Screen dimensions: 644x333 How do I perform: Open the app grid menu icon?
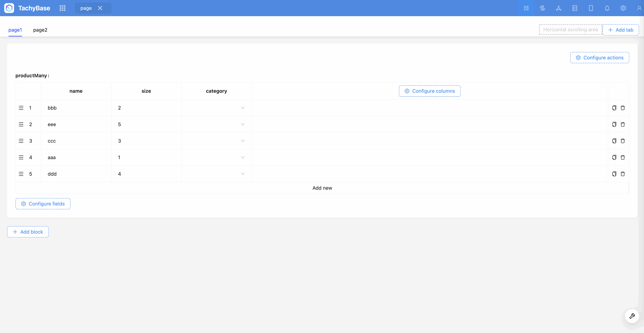tap(63, 8)
